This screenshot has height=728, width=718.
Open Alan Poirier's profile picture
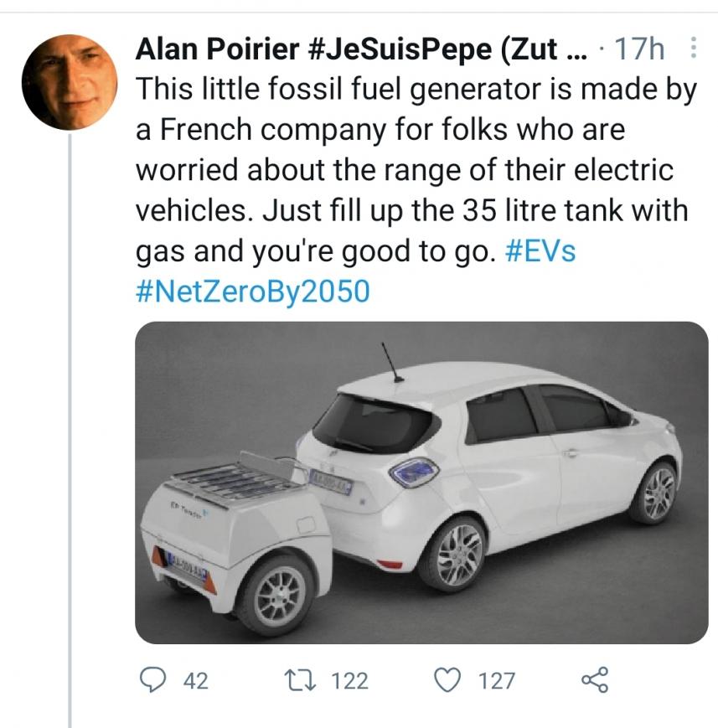point(68,81)
